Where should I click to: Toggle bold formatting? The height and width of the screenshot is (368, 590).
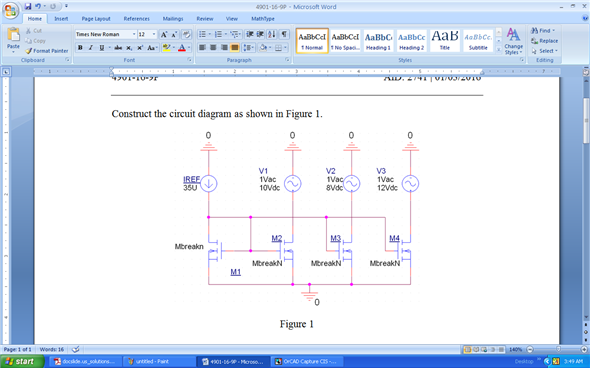point(80,48)
